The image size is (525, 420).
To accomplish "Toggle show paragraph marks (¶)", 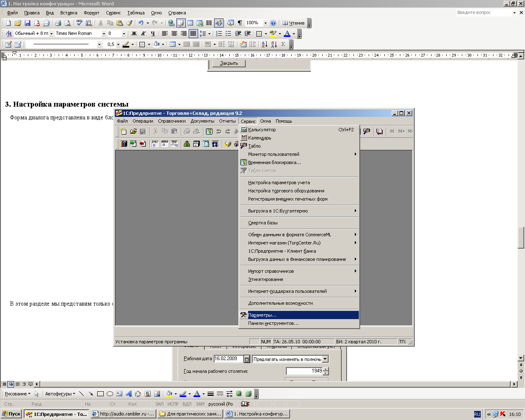I will pyautogui.click(x=240, y=23).
